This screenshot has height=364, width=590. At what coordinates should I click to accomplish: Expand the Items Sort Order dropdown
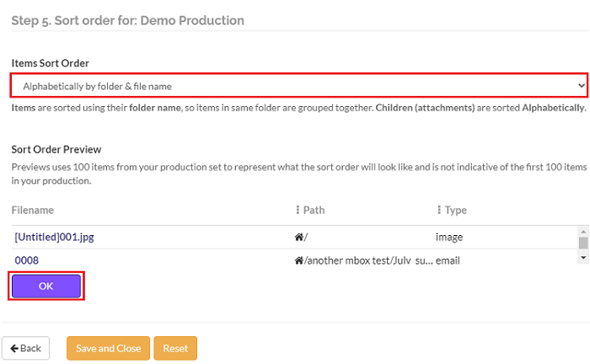coord(299,85)
